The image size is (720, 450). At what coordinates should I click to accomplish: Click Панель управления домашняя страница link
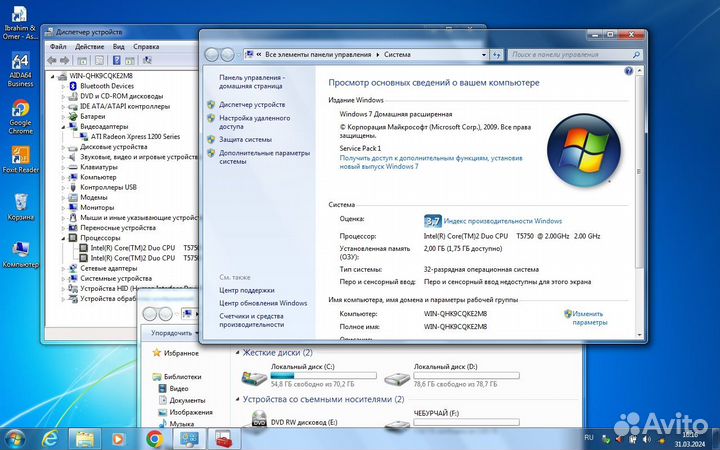point(250,82)
